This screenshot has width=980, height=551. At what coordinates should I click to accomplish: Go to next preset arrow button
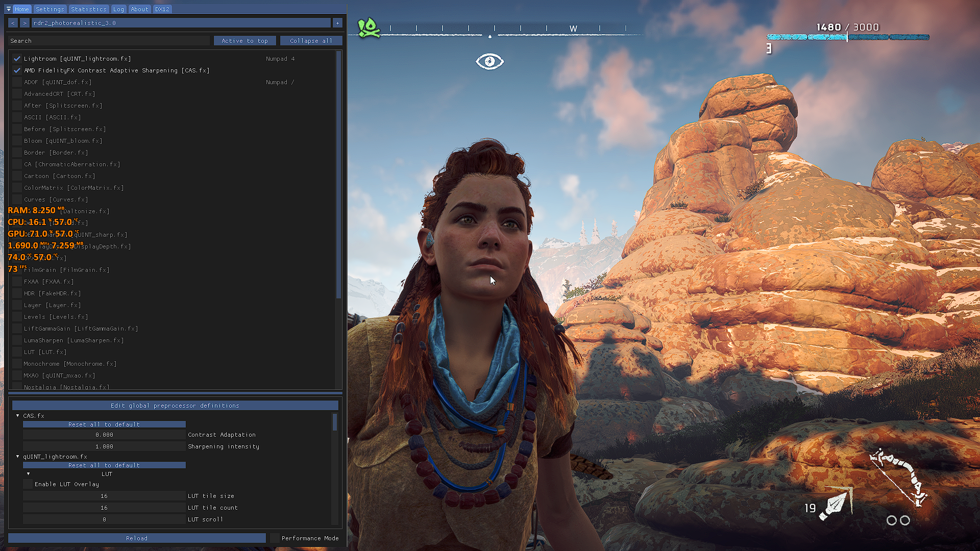point(24,23)
